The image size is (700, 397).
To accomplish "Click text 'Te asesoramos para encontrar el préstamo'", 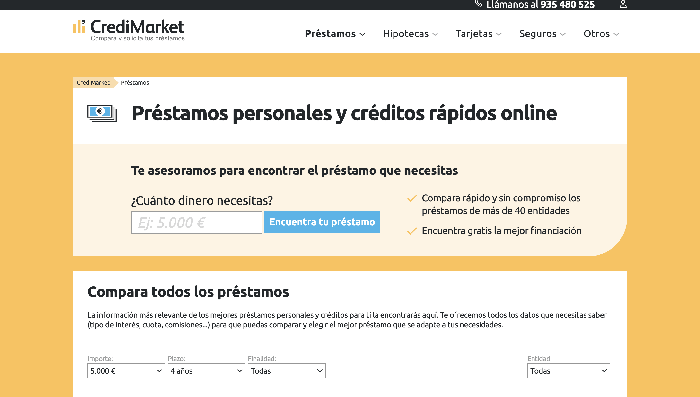I will (x=254, y=171).
